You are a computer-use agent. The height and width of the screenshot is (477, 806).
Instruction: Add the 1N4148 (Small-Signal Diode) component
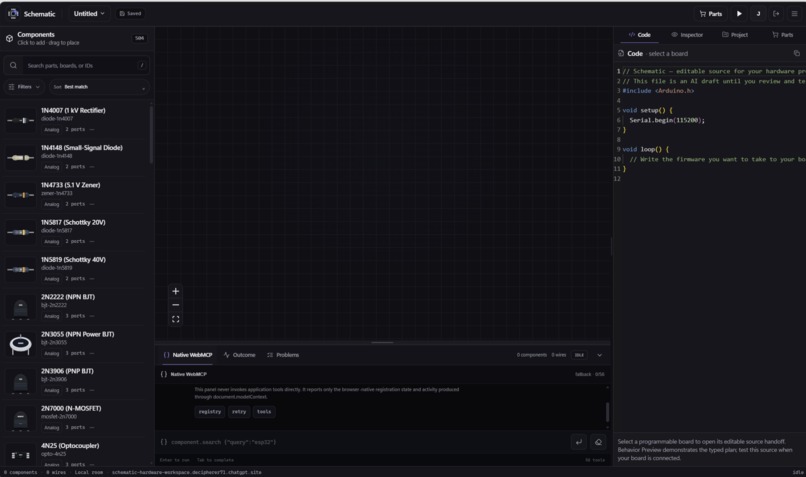pos(77,157)
